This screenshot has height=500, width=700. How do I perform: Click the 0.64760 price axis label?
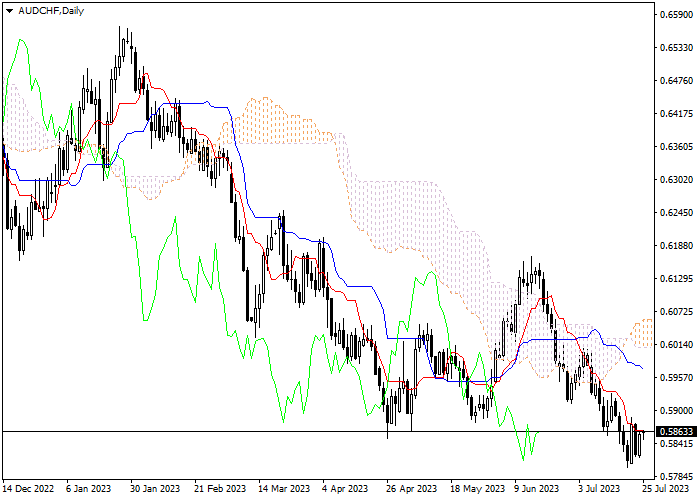click(676, 81)
